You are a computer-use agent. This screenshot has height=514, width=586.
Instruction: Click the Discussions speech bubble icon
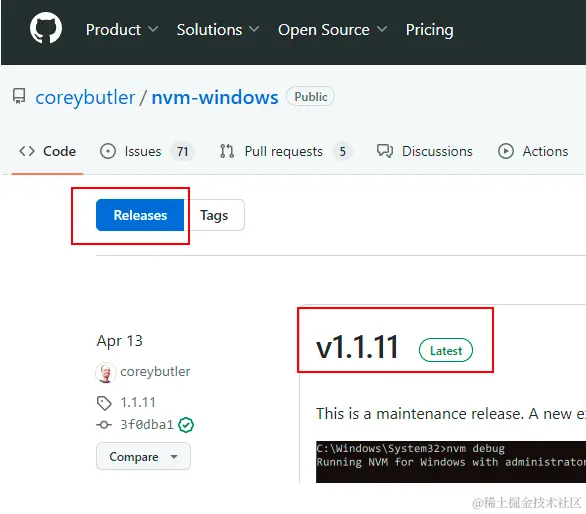[x=385, y=151]
